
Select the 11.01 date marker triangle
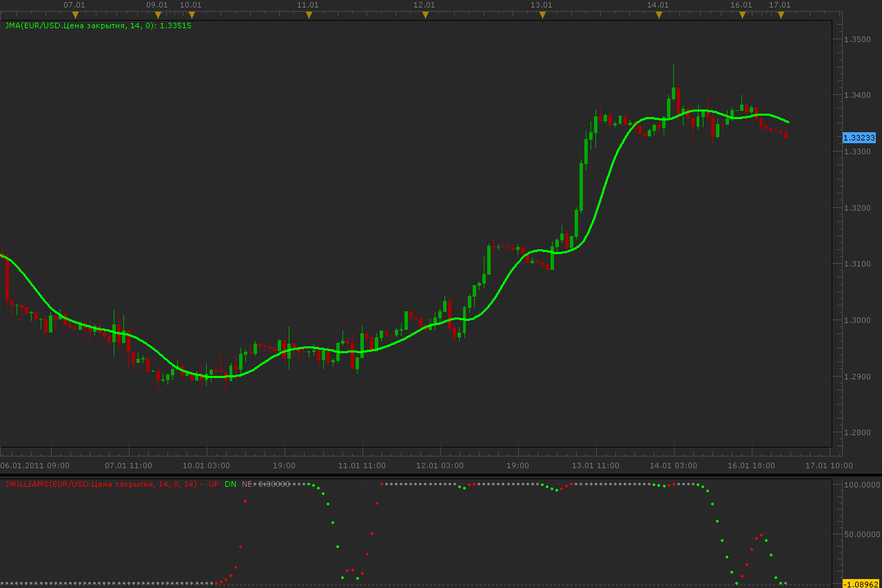308,15
